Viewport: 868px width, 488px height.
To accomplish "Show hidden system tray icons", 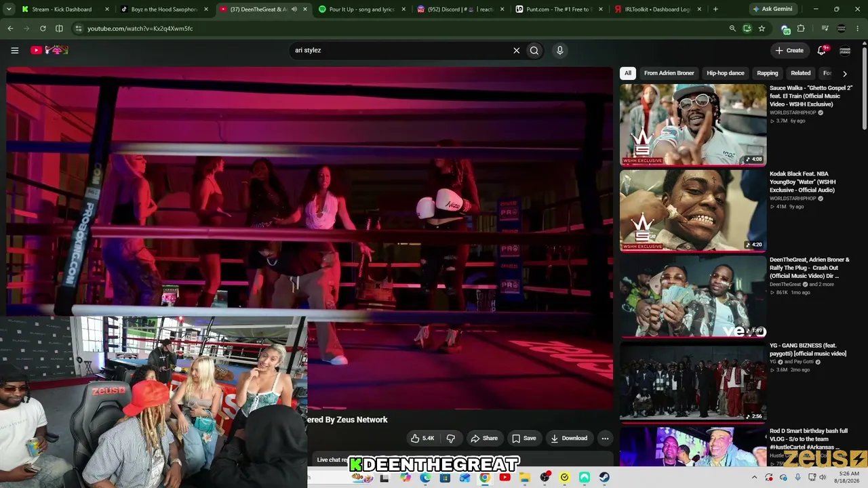I will pyautogui.click(x=754, y=478).
